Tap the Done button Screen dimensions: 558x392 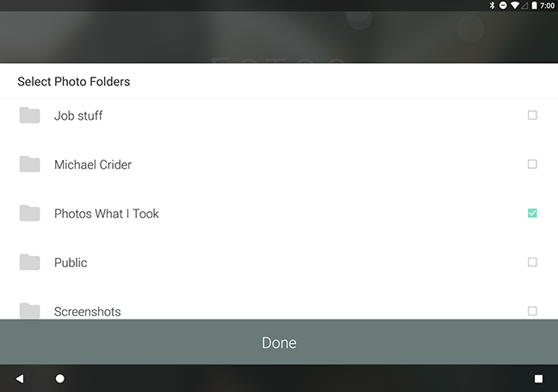click(x=279, y=342)
